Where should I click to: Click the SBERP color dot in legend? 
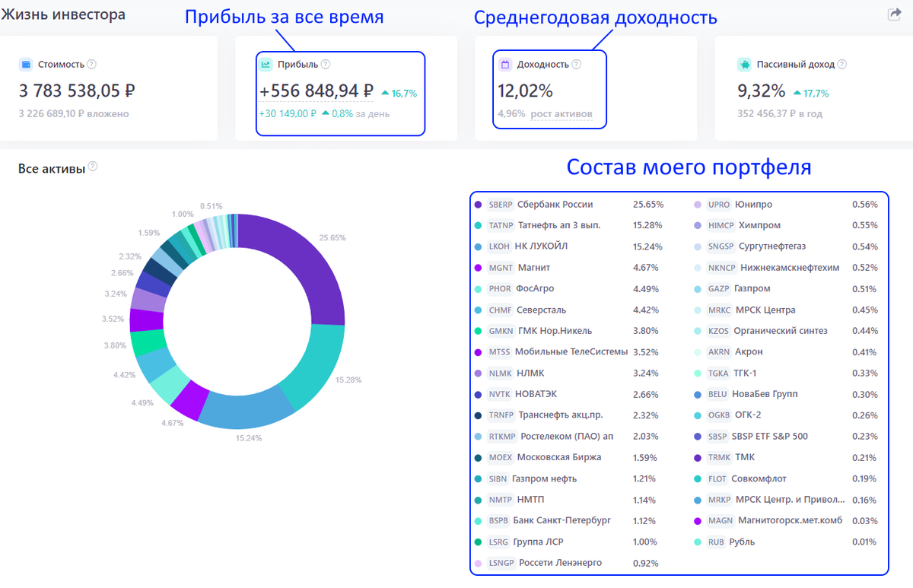pyautogui.click(x=478, y=205)
